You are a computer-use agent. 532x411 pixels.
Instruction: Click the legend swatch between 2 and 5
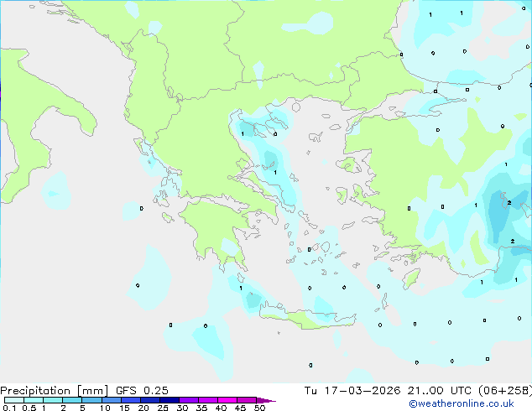point(72,400)
